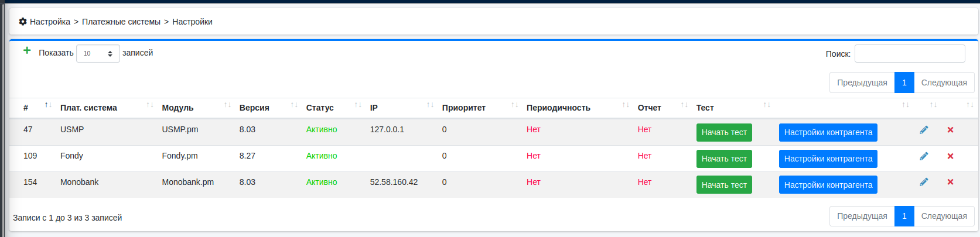
Task: Start test for USMP
Action: 724,132
